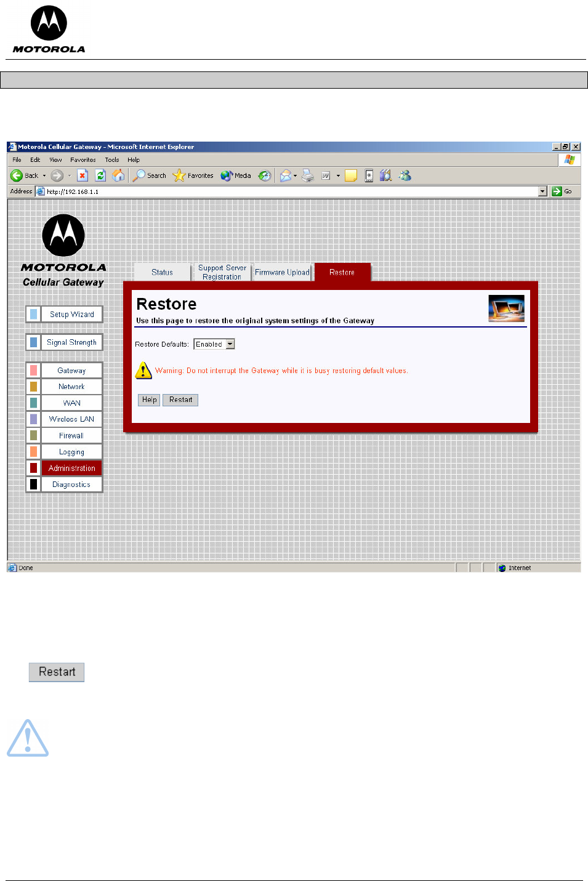
Task: Open the Favorites menu
Action: point(83,159)
